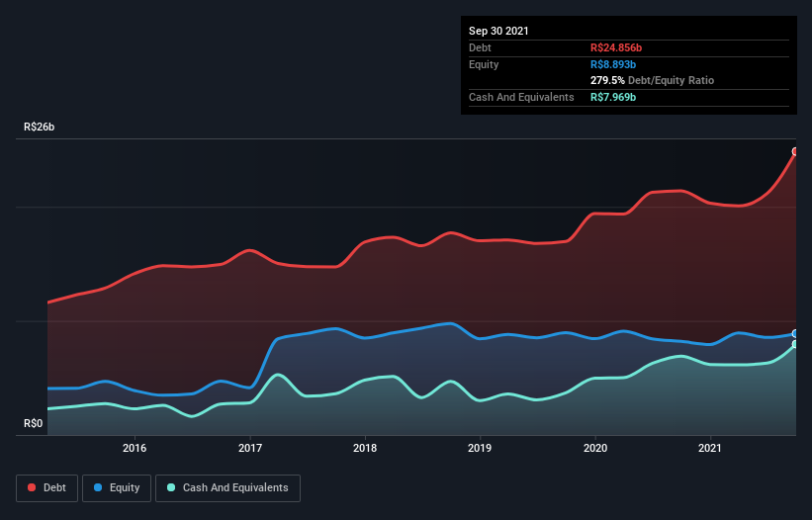Click the Sep 30 2021 tooltip date

pos(498,31)
